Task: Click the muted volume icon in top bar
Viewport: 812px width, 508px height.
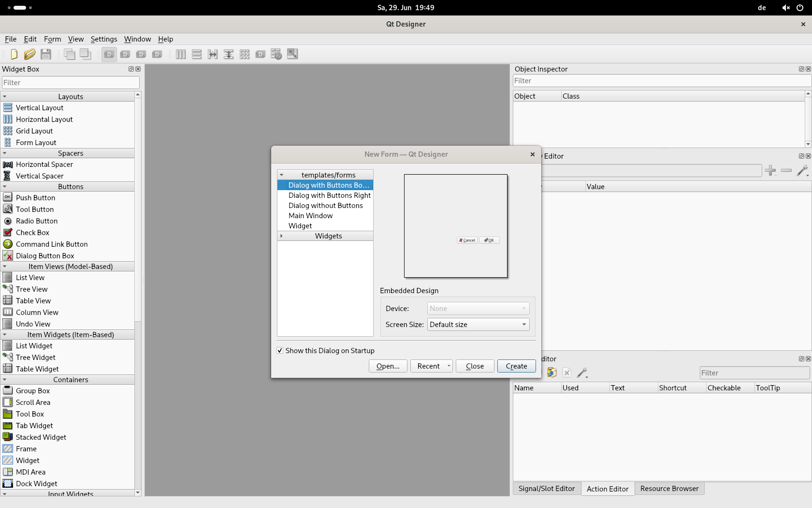Action: (786, 8)
